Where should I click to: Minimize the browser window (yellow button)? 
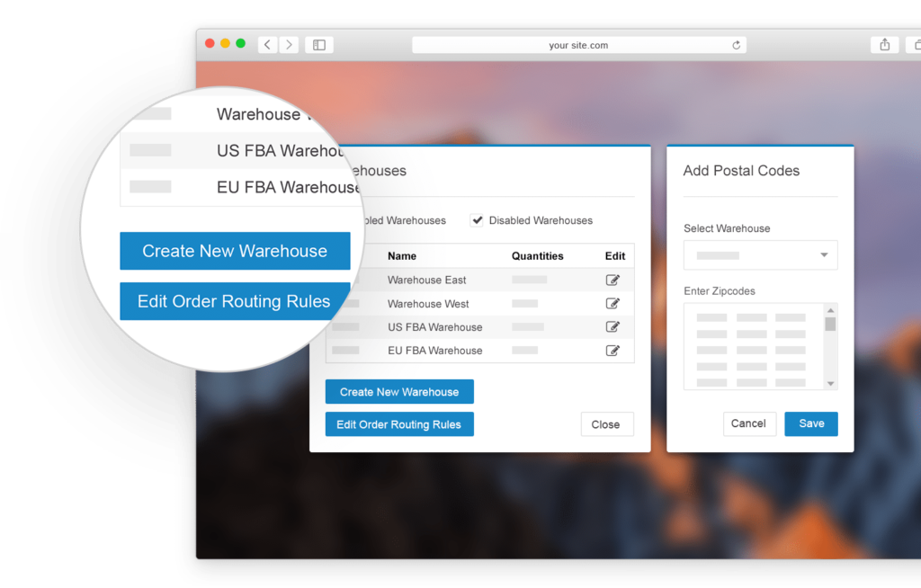point(225,43)
